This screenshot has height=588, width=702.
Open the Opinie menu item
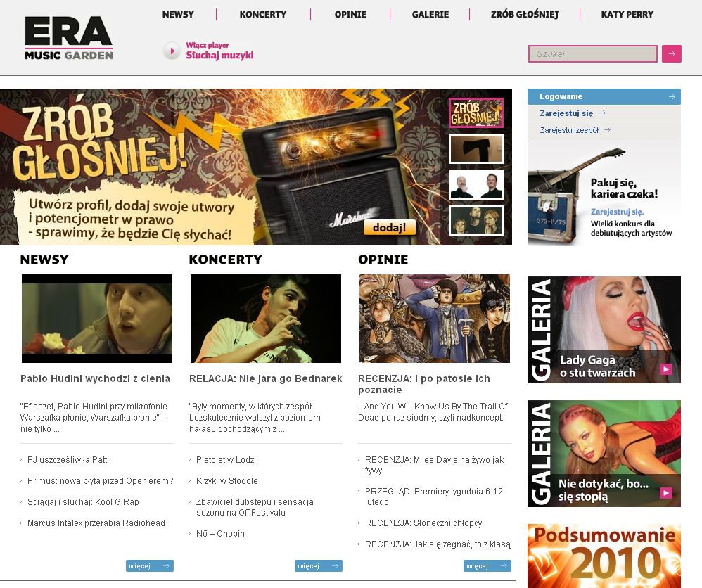point(350,14)
